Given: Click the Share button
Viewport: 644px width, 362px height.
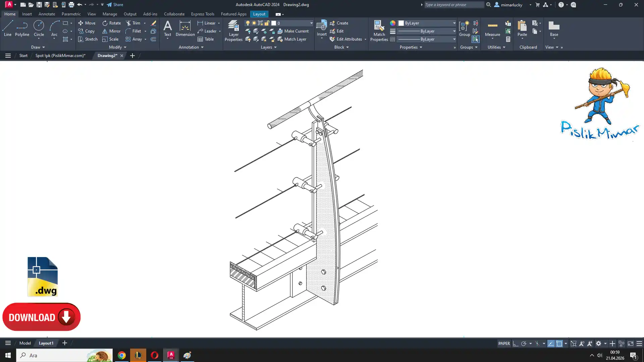Looking at the screenshot, I should (115, 5).
